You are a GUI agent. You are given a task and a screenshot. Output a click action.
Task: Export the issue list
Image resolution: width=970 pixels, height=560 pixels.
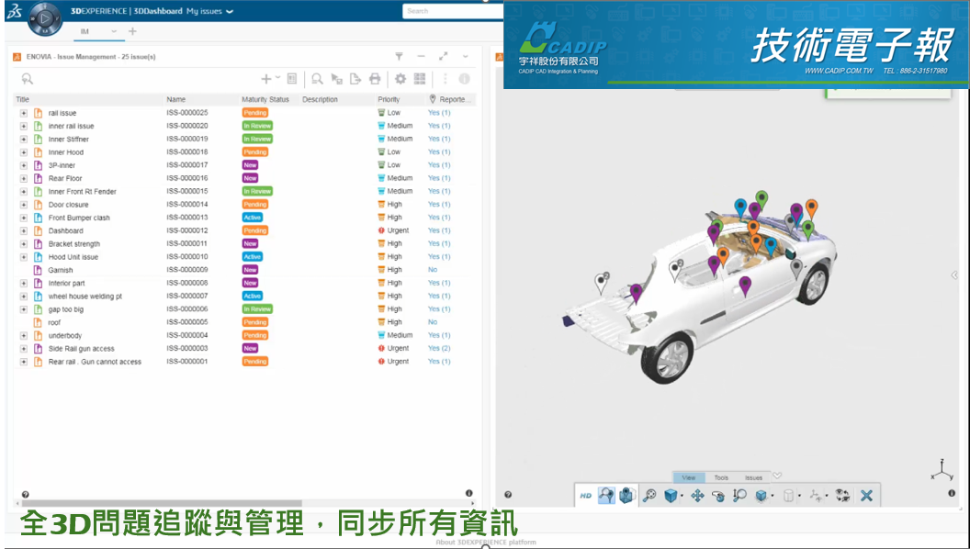point(355,79)
